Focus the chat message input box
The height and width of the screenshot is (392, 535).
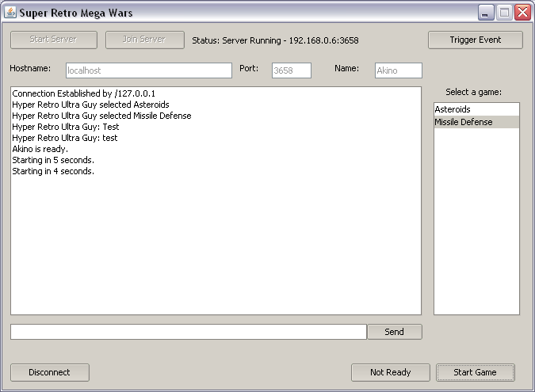tap(189, 332)
